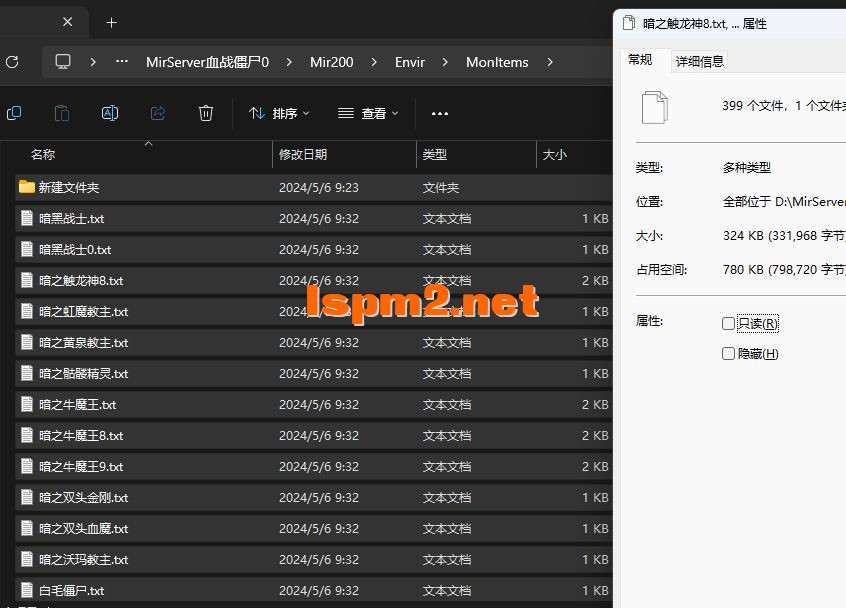Click document icon of 暗黑战士0.txt
This screenshot has height=608, width=846.
point(26,249)
